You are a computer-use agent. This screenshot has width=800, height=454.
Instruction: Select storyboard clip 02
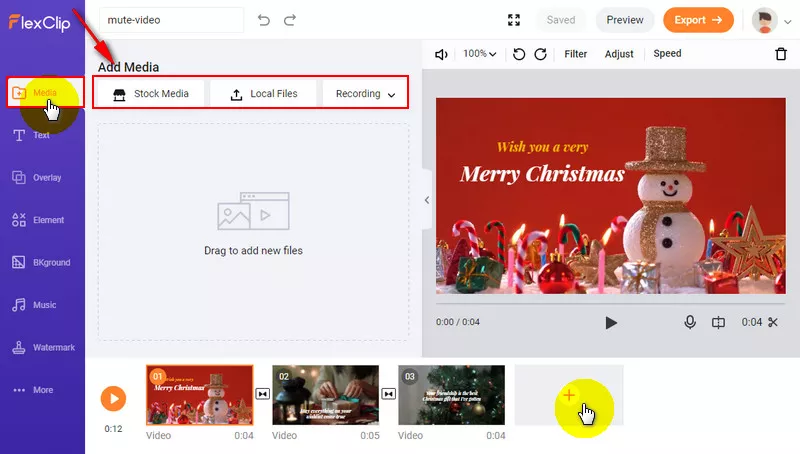tap(326, 395)
